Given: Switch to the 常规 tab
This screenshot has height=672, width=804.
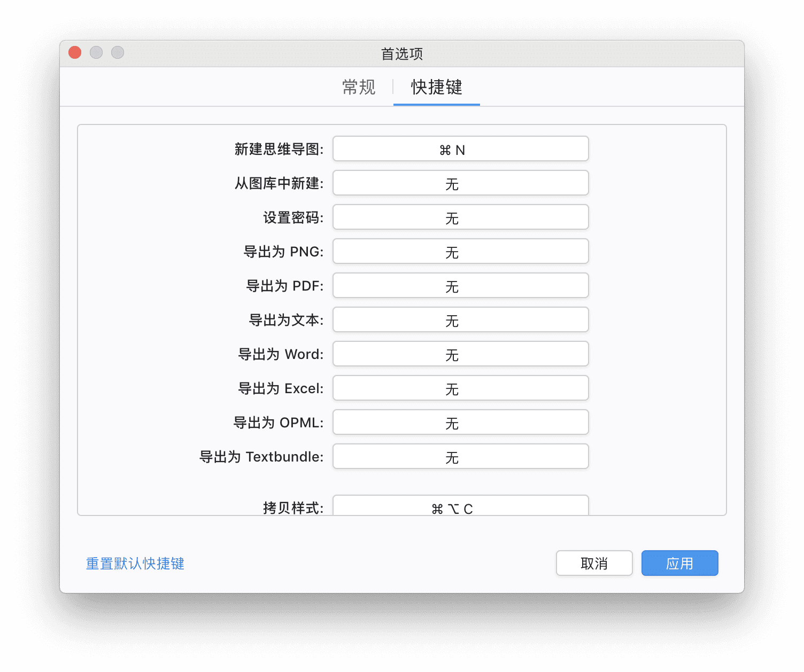Looking at the screenshot, I should [358, 87].
